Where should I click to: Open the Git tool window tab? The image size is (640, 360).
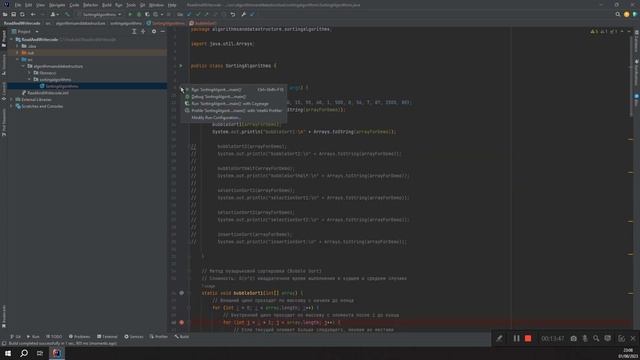click(x=16, y=337)
